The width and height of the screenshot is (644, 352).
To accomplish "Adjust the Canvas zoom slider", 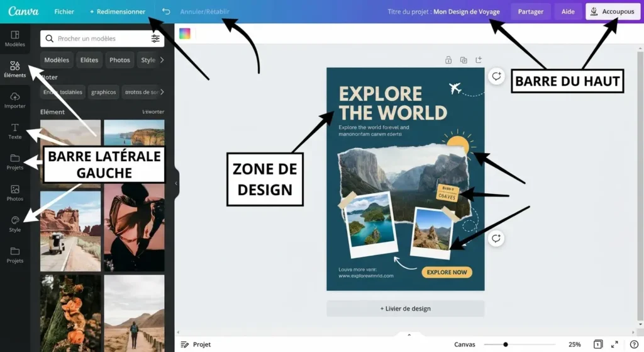I will pyautogui.click(x=505, y=344).
